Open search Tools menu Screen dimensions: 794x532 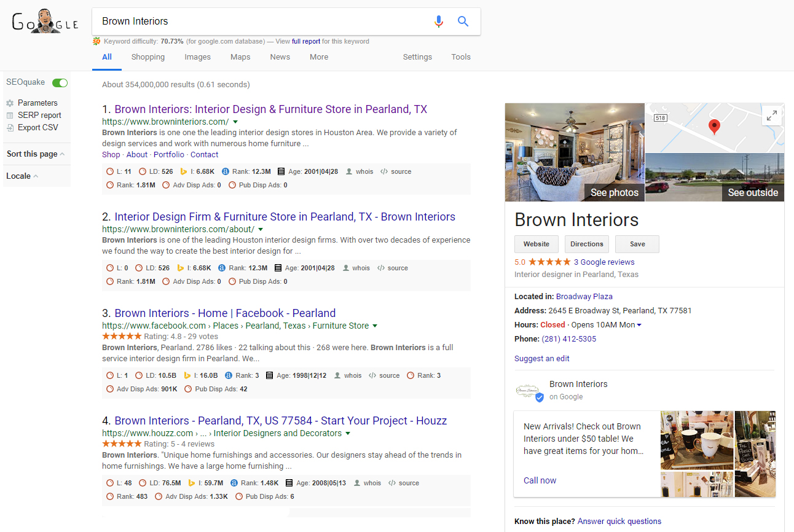point(461,57)
